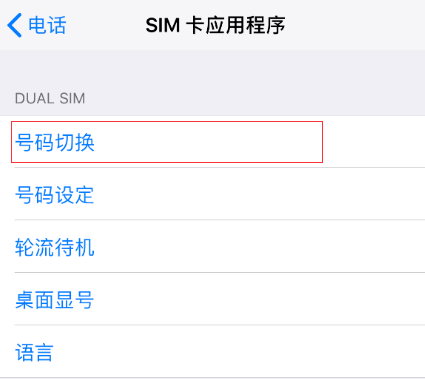Open the 号码切换 option
Image resolution: width=425 pixels, height=379 pixels.
click(212, 142)
